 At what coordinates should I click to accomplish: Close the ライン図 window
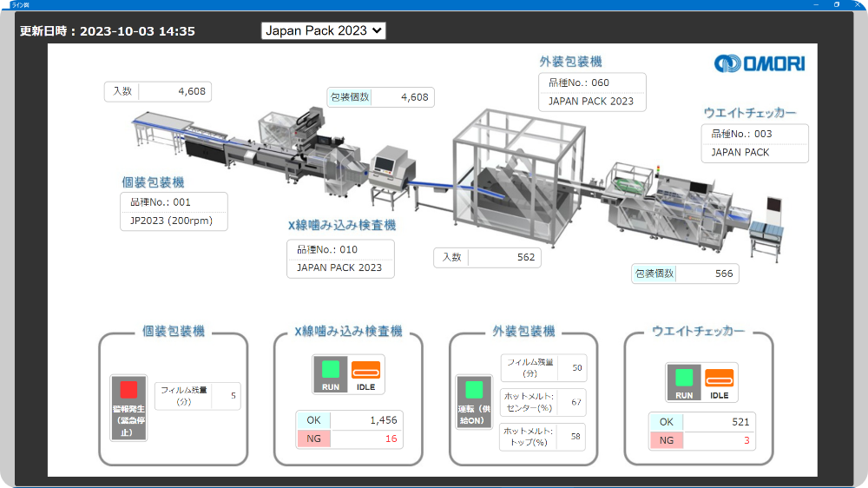point(858,4)
